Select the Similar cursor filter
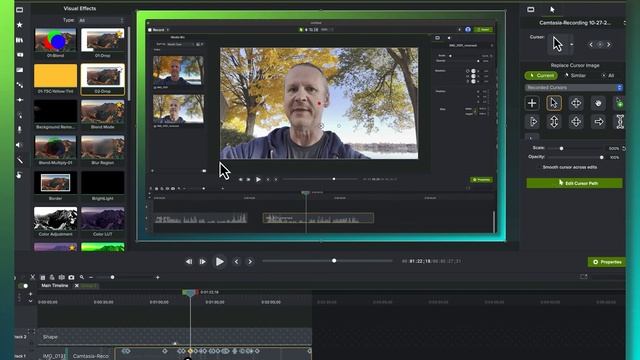 coord(575,76)
